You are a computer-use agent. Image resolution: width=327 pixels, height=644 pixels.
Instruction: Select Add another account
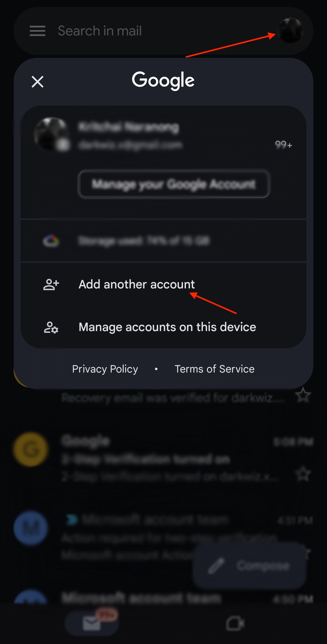tap(137, 284)
